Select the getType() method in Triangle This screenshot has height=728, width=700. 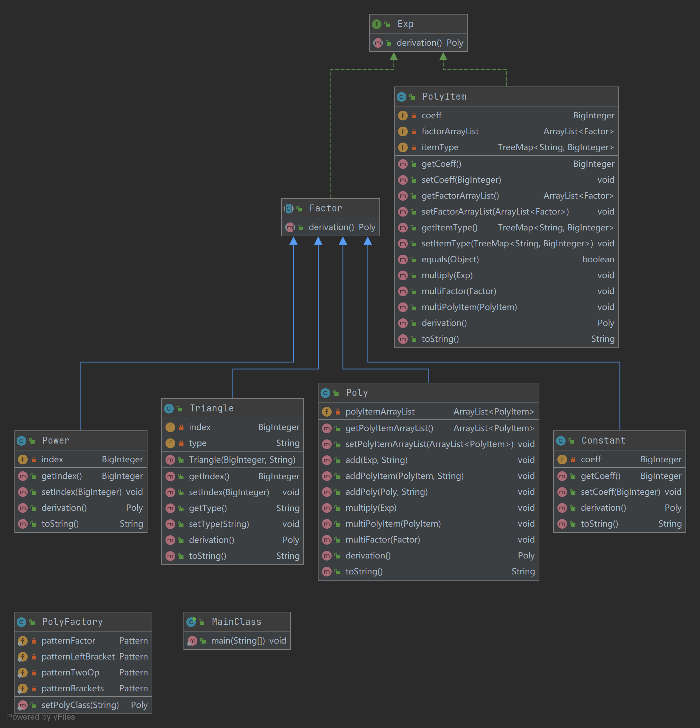coord(208,508)
